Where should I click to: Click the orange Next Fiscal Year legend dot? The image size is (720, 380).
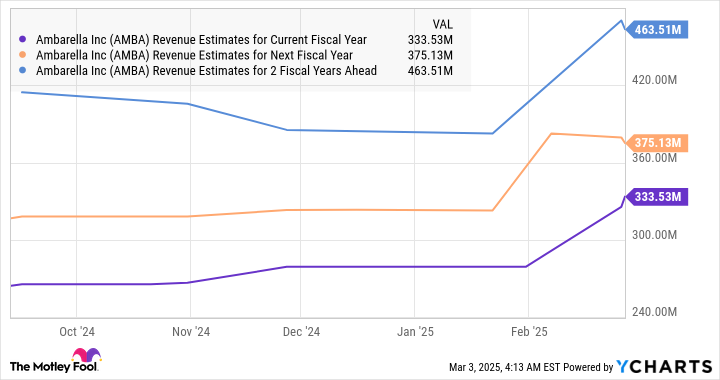coord(22,55)
